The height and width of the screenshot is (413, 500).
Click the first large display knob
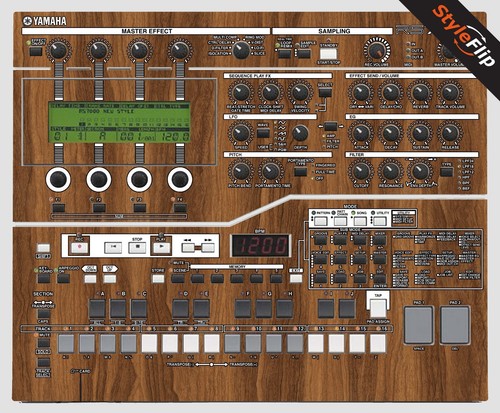coord(58,179)
